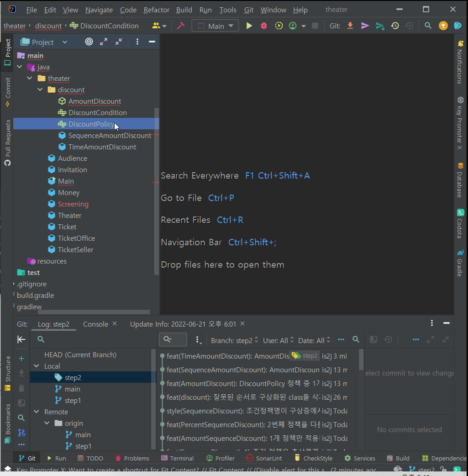
Task: Open the Code With Me users icon
Action: coord(159,26)
